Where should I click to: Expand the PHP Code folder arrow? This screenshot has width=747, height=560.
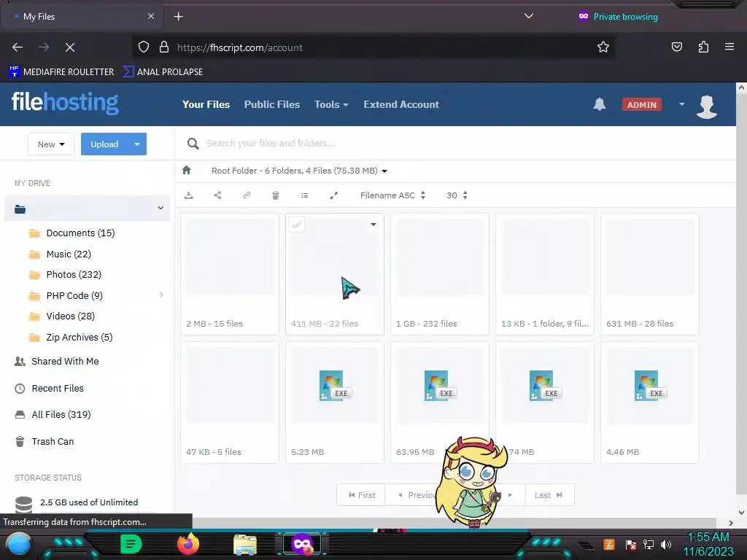pyautogui.click(x=161, y=295)
